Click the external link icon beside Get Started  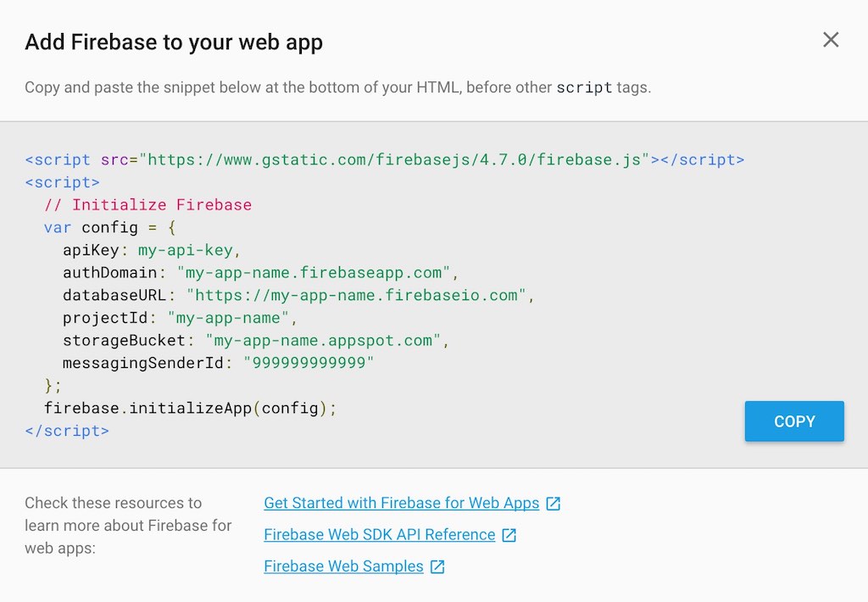(x=554, y=503)
